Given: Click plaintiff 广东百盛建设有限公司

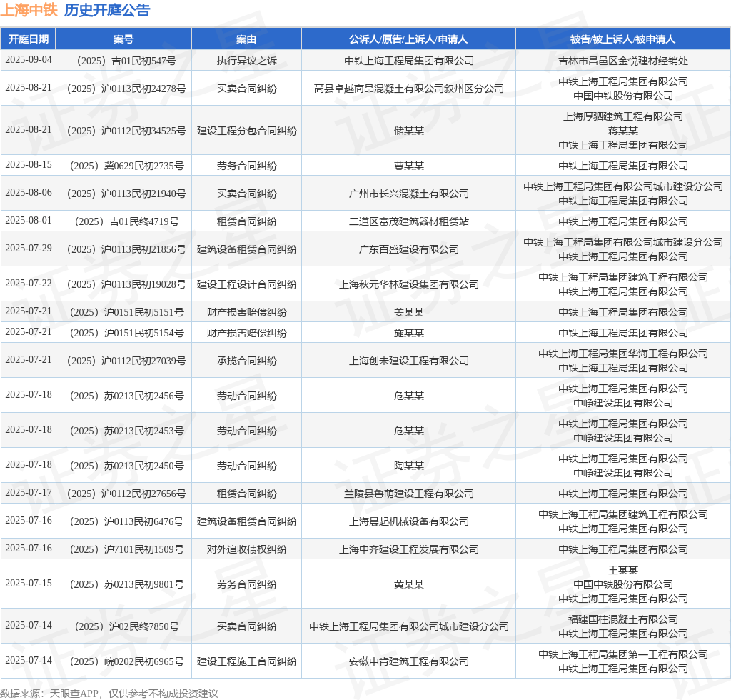Looking at the screenshot, I should [x=409, y=249].
